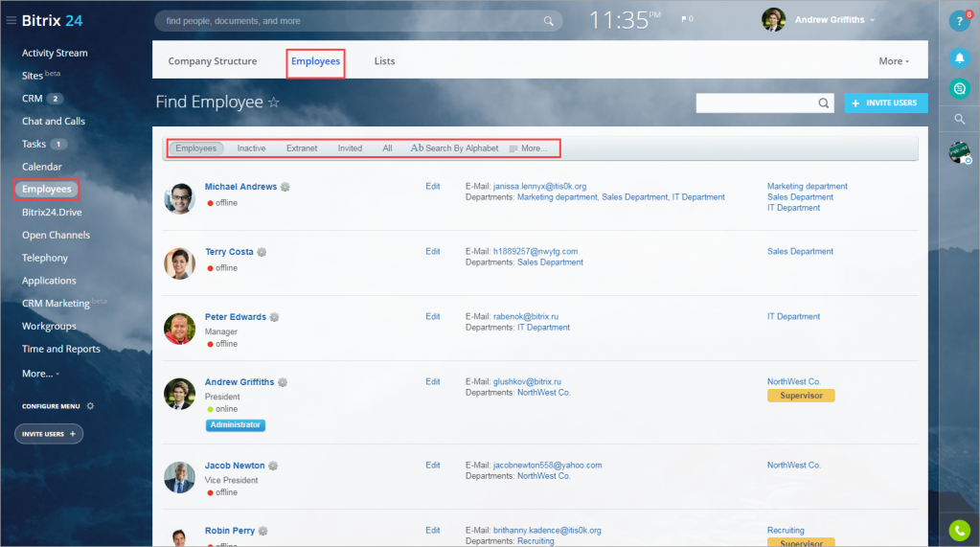Click Invite Users button in left sidebar
980x547 pixels.
[x=49, y=434]
